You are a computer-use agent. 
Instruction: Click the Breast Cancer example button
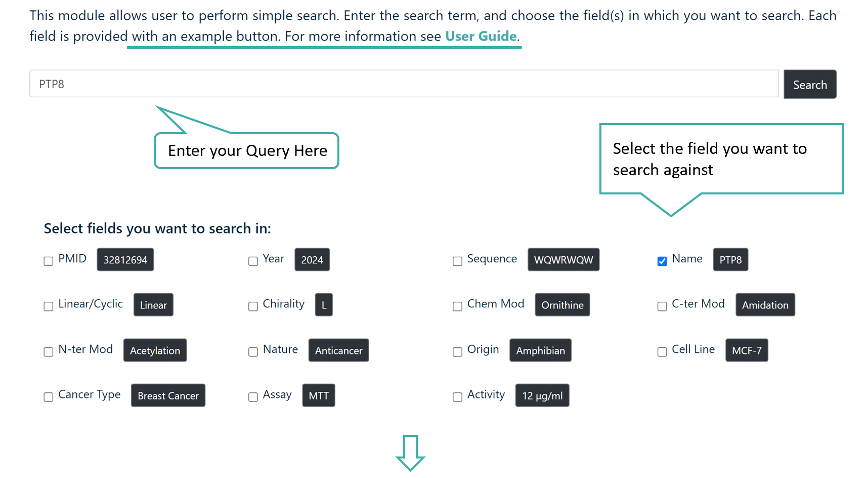click(x=168, y=395)
